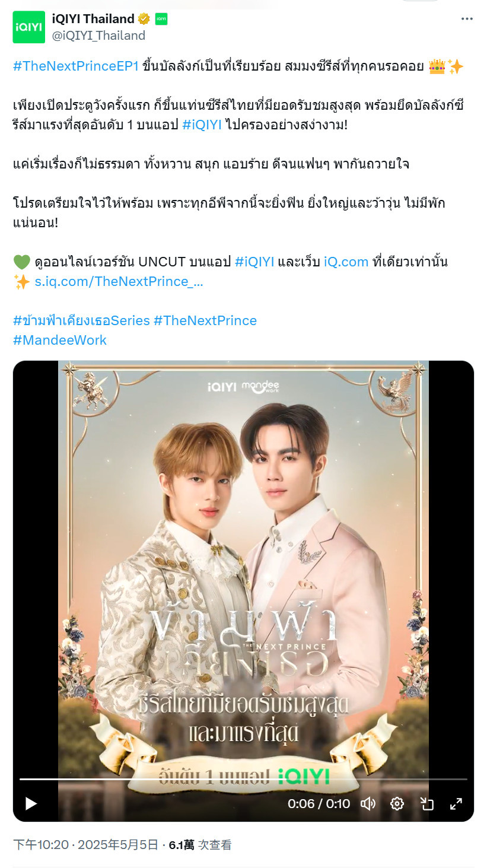Image resolution: width=487 pixels, height=868 pixels.
Task: Click the iQIYI Thailand display name
Action: point(93,19)
